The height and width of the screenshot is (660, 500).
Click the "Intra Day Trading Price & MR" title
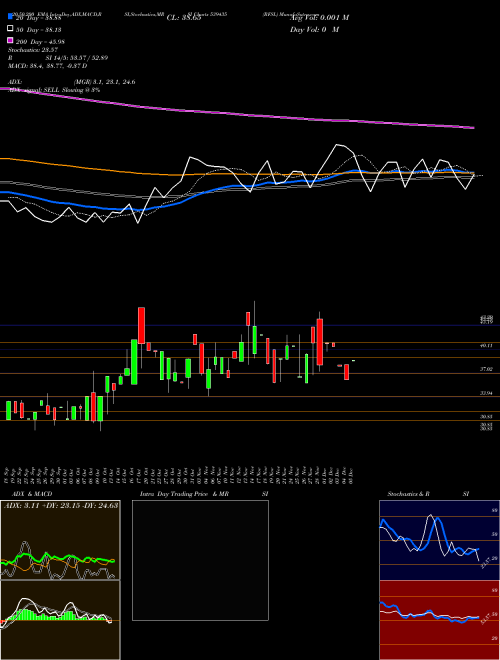tap(184, 494)
